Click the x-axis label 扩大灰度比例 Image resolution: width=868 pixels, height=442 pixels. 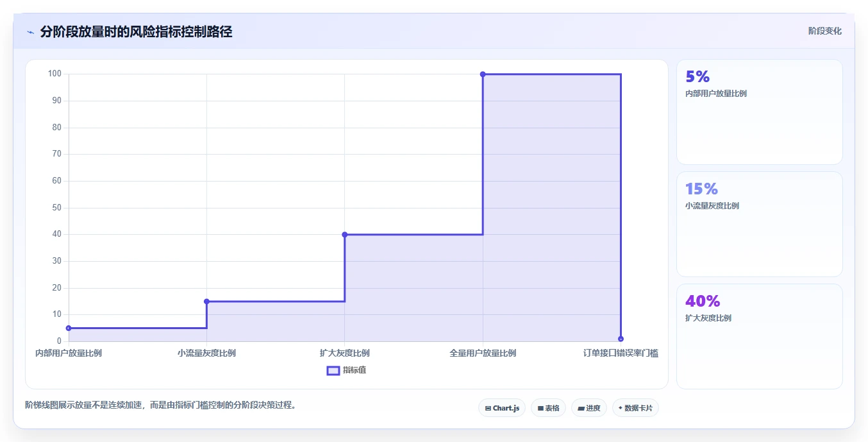[x=345, y=353]
